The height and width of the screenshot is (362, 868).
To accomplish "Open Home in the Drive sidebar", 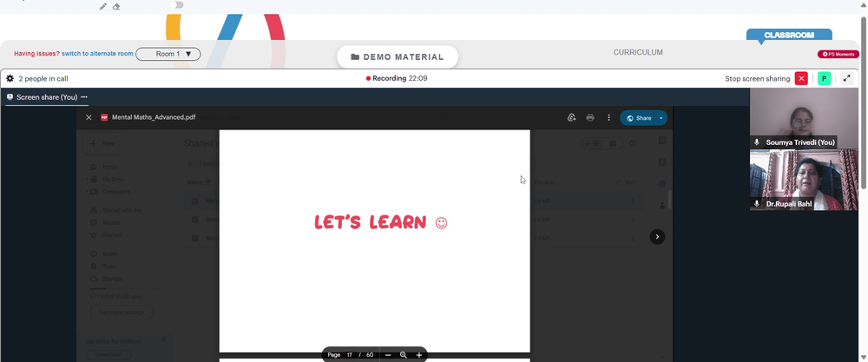I will pos(104,167).
